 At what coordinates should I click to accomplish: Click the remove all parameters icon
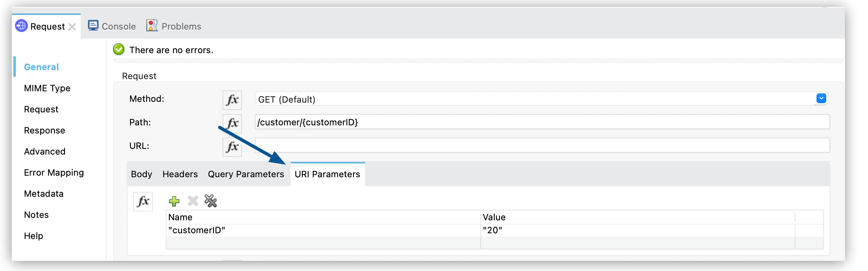[x=211, y=201]
